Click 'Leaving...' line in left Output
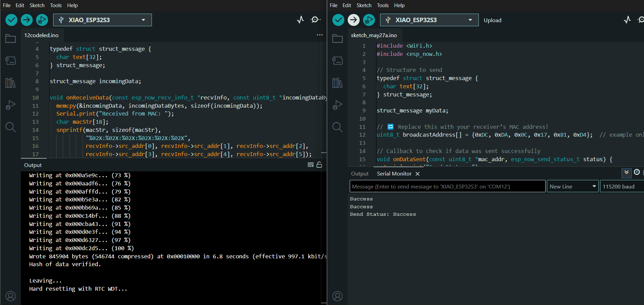The height and width of the screenshot is (305, 644). pyautogui.click(x=45, y=281)
